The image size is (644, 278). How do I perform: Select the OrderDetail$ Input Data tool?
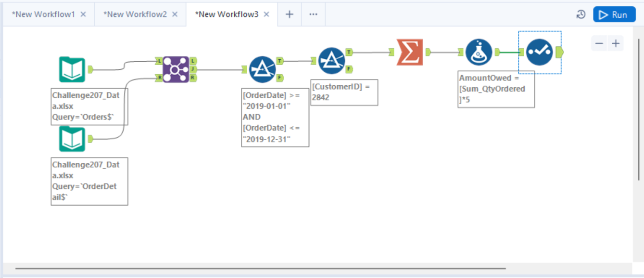pos(72,139)
